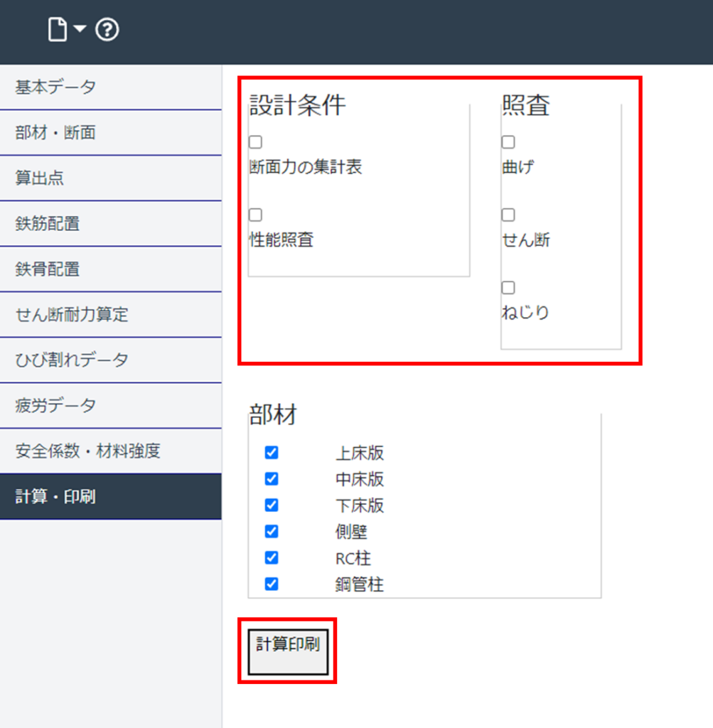Switch to ひび割れデータ section
Viewport: 713px width, 728px height.
coord(110,360)
